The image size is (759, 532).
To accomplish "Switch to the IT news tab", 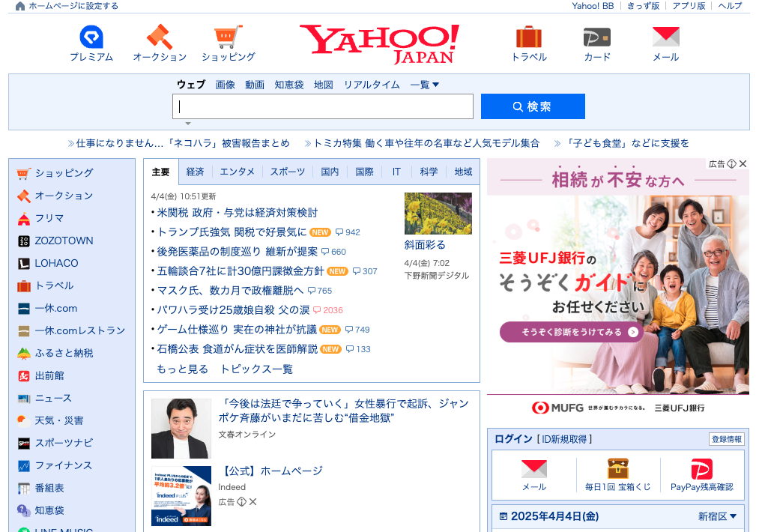I will 396,172.
